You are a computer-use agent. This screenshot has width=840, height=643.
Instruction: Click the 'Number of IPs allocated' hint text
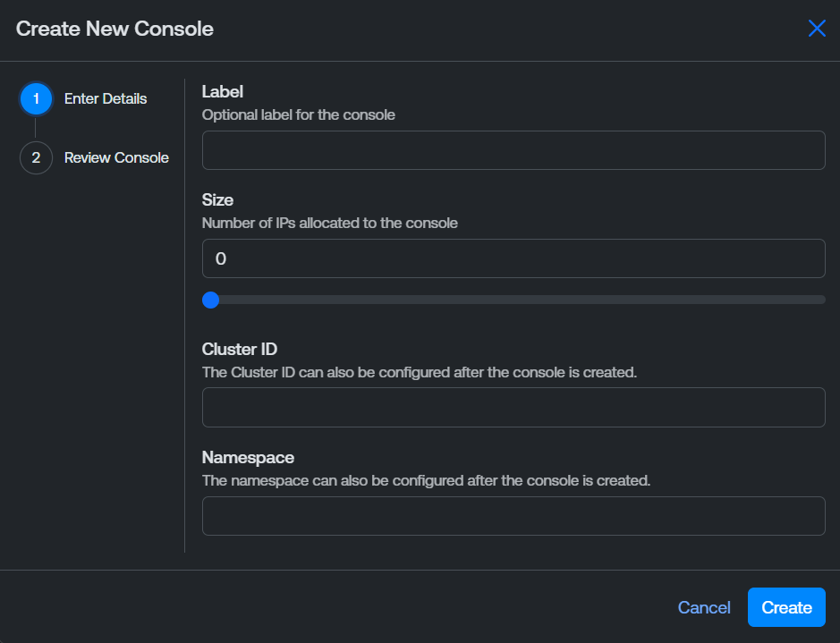tap(330, 223)
